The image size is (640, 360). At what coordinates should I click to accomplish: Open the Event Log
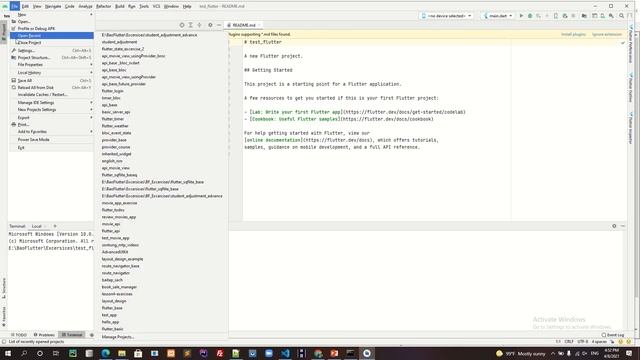click(x=613, y=335)
